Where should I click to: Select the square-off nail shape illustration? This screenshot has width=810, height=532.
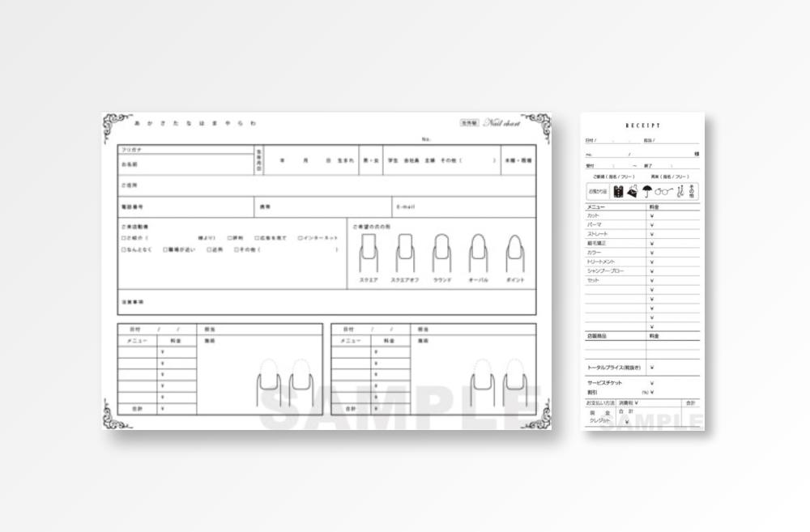coord(404,253)
